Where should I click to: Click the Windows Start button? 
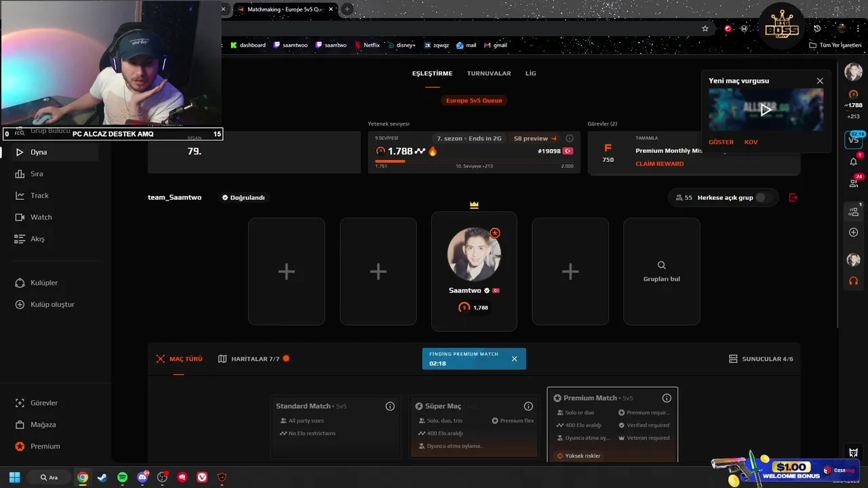(x=14, y=477)
